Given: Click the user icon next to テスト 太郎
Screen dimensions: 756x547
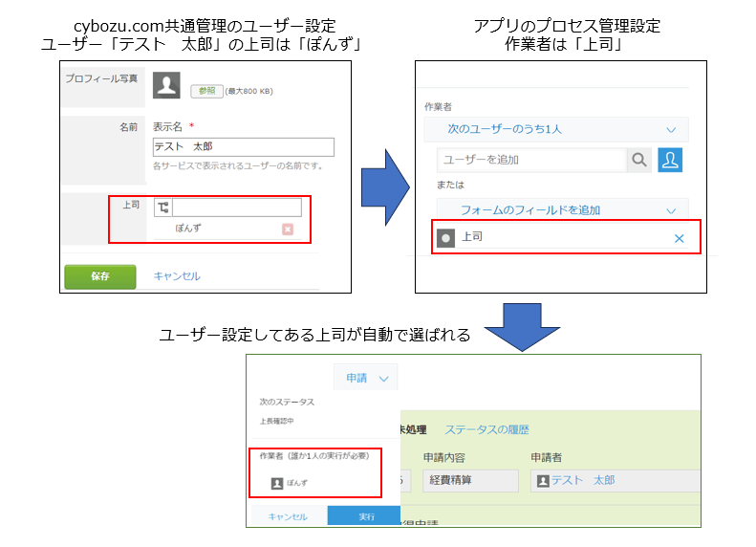Looking at the screenshot, I should pos(543,481).
